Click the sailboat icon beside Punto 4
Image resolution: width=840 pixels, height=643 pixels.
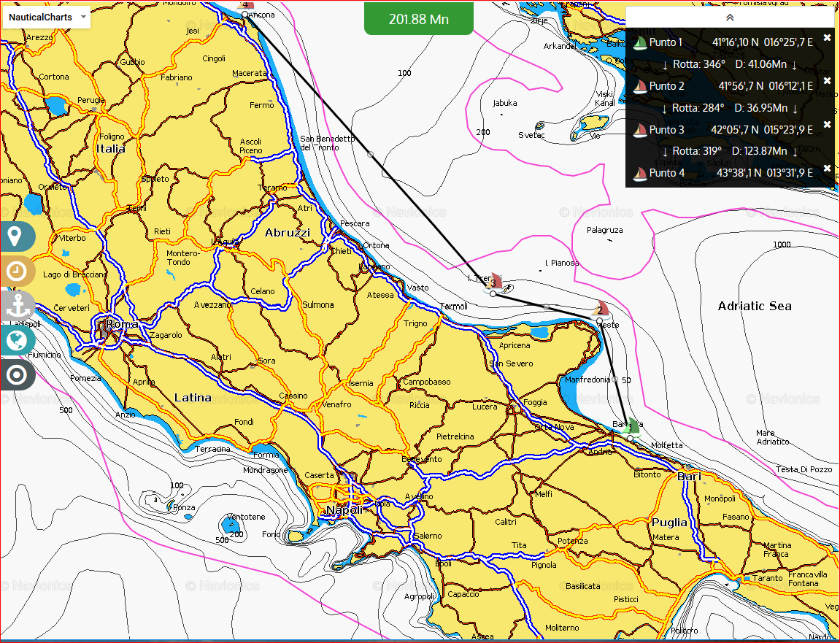tap(639, 173)
